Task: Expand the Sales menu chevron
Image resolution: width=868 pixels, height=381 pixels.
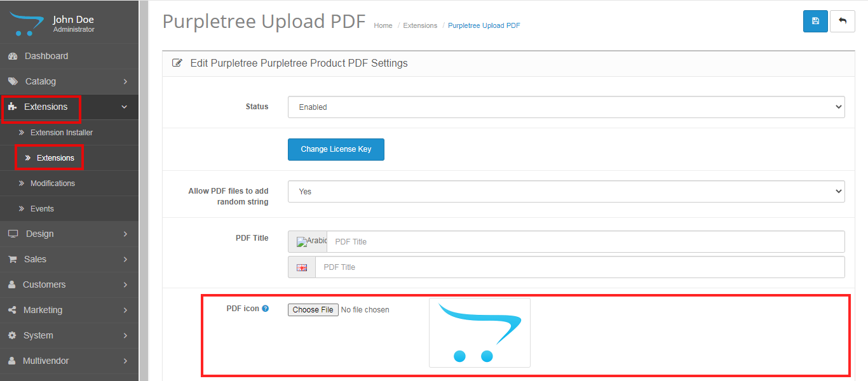Action: point(125,260)
